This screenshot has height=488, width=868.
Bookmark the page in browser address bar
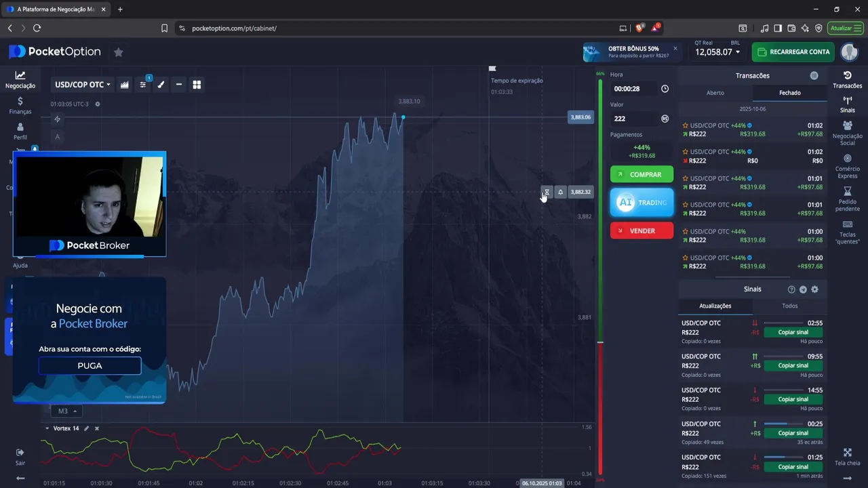(x=164, y=28)
